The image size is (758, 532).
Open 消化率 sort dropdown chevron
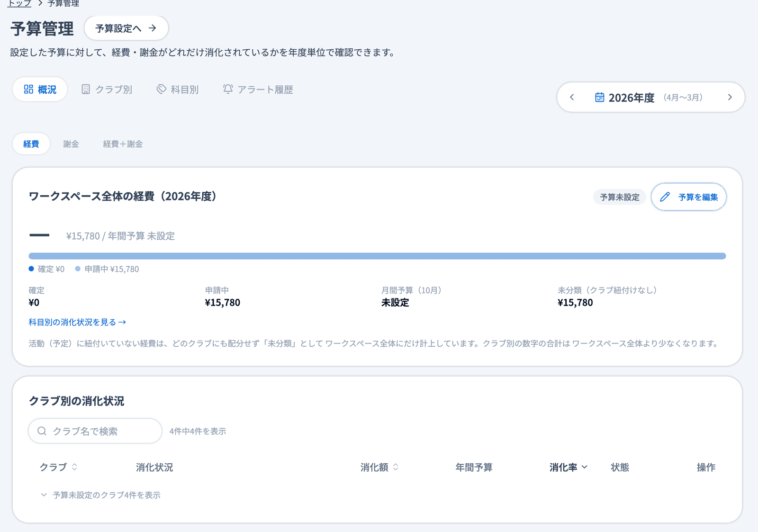point(585,467)
